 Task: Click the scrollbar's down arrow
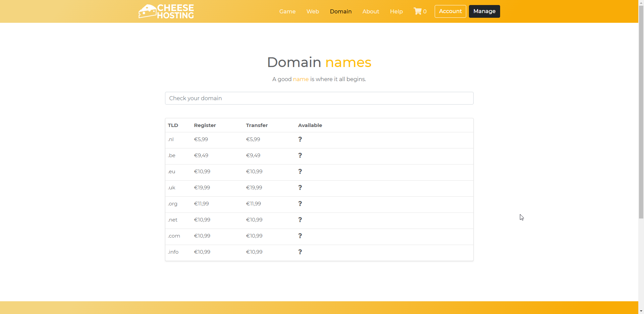click(x=641, y=311)
